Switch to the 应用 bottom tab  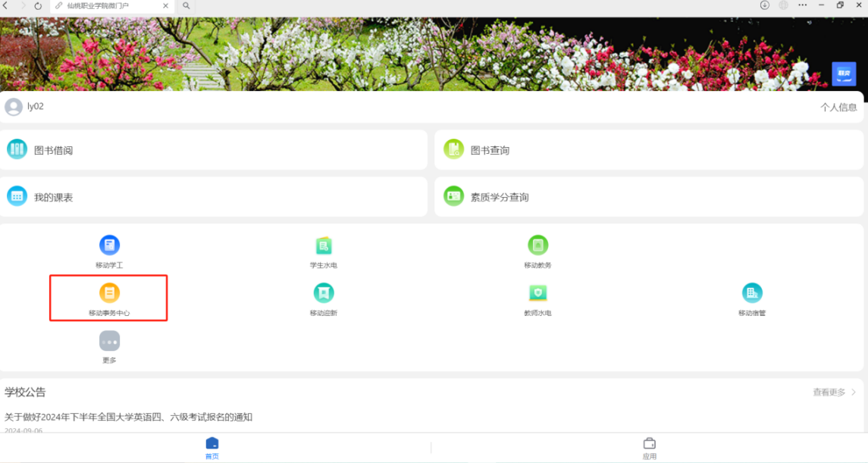pyautogui.click(x=649, y=448)
